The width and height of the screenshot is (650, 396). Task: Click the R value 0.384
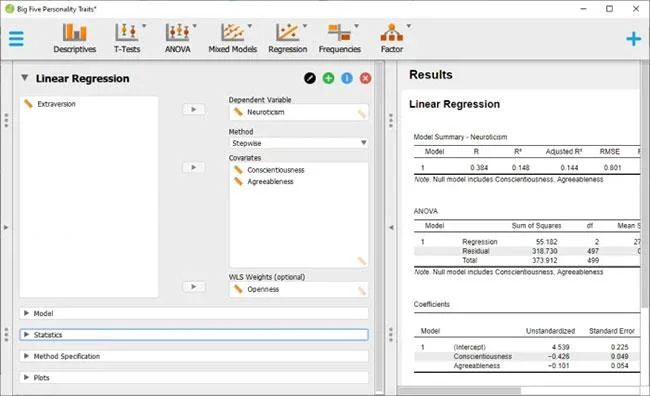tap(479, 168)
